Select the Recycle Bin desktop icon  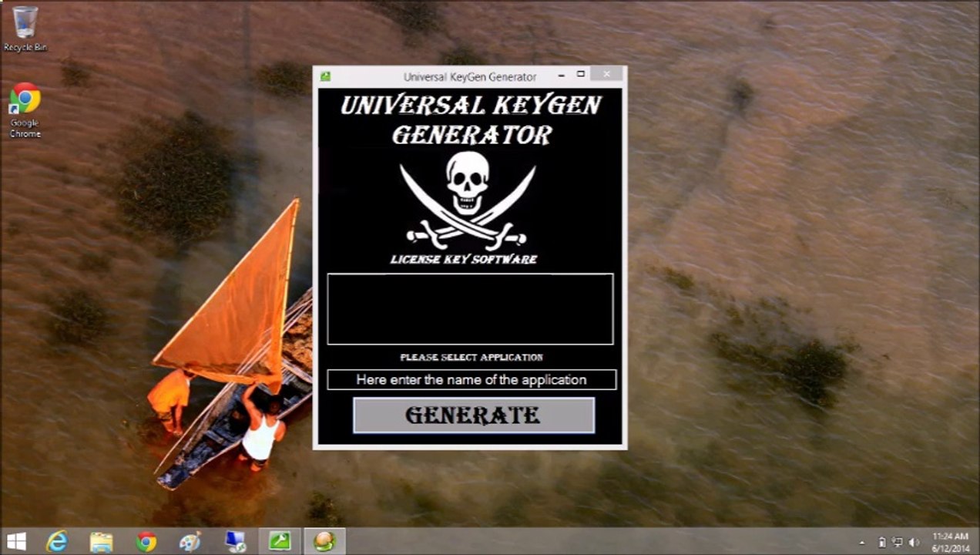tap(25, 29)
